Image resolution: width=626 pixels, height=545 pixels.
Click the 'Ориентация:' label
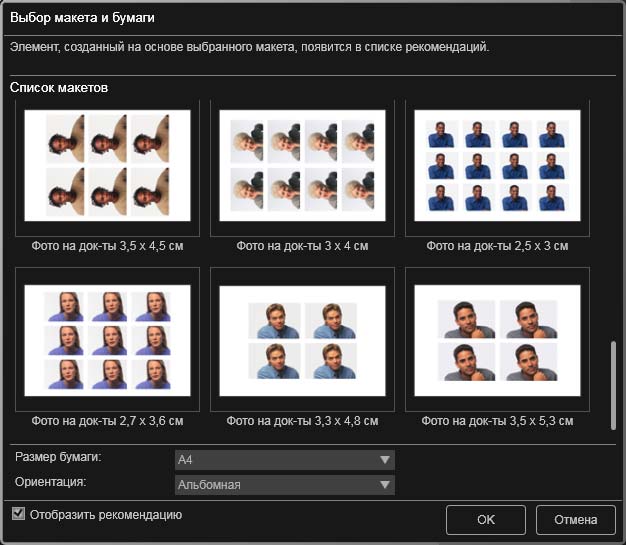point(50,482)
